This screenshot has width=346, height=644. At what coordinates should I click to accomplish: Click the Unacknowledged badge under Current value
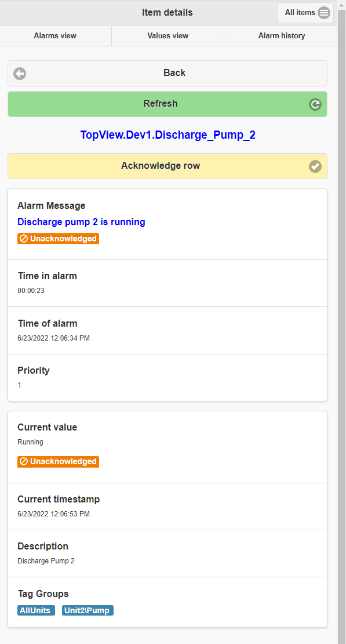click(x=59, y=462)
